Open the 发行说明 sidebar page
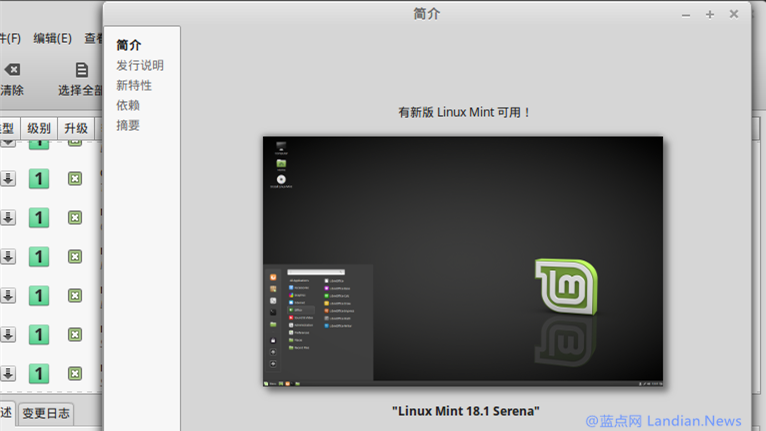The height and width of the screenshot is (431, 766). click(140, 65)
